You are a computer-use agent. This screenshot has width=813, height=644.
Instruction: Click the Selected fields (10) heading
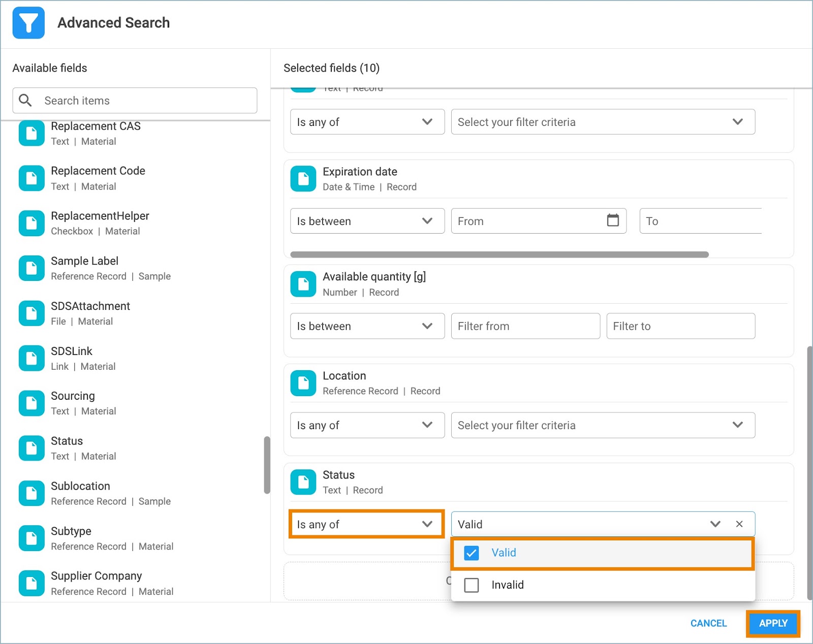(331, 68)
